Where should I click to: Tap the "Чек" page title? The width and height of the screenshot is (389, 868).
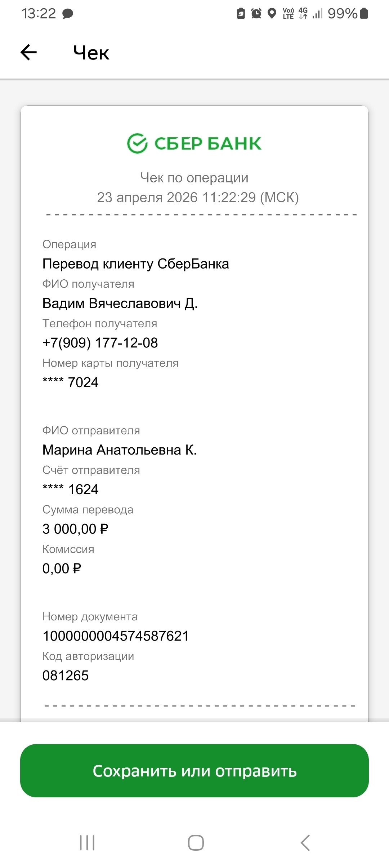click(x=91, y=53)
